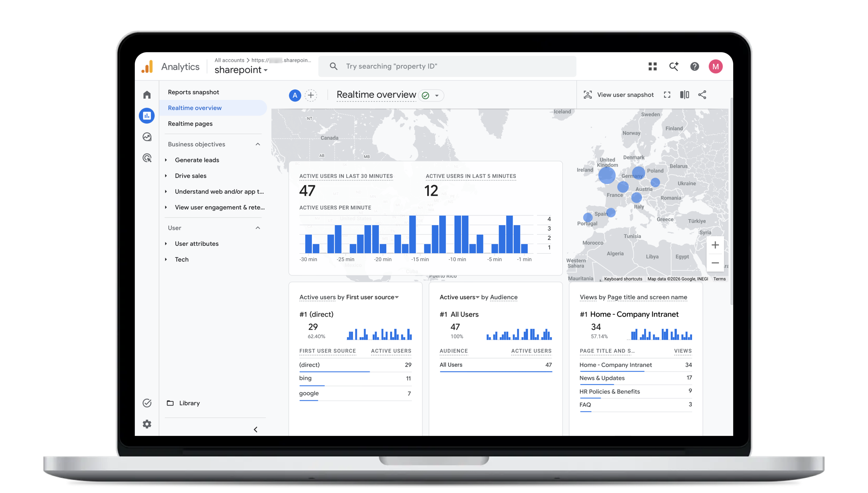Share this report
This screenshot has width=868, height=493.
pyautogui.click(x=702, y=95)
